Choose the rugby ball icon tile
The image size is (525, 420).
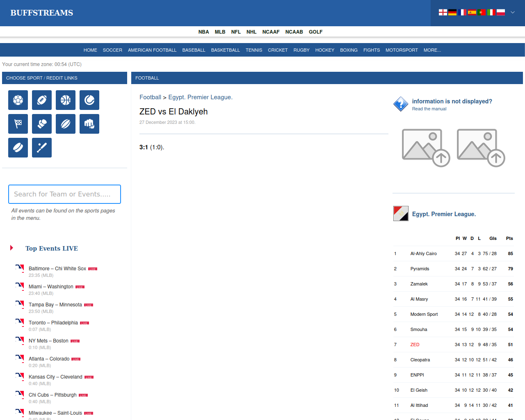click(66, 124)
